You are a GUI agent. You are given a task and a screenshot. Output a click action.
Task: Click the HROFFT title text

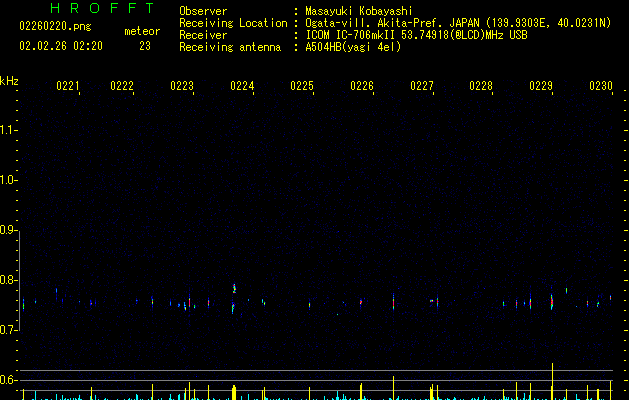pyautogui.click(x=102, y=8)
